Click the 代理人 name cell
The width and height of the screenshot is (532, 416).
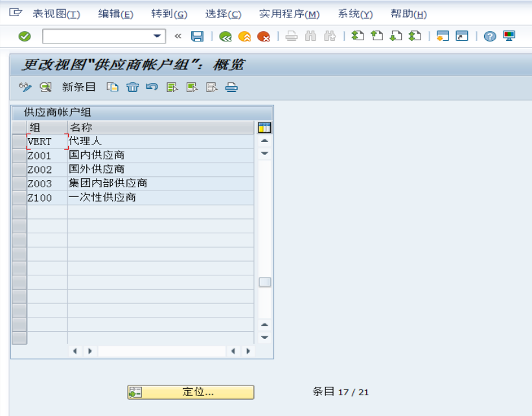click(x=161, y=141)
